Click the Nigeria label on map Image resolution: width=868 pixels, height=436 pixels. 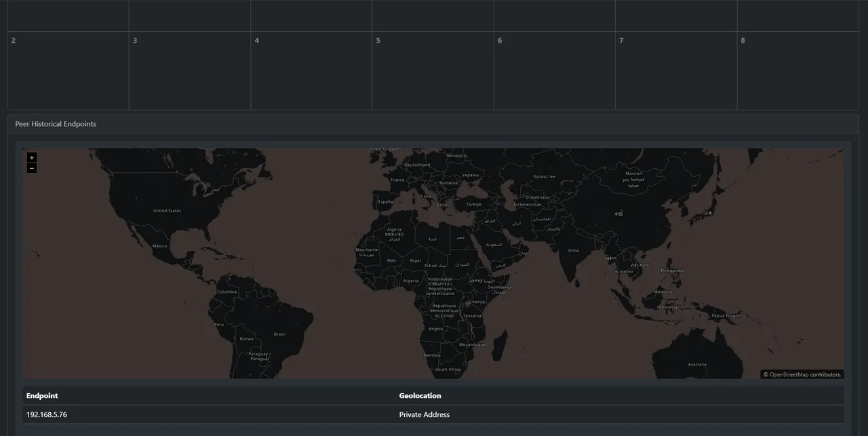[x=411, y=281]
